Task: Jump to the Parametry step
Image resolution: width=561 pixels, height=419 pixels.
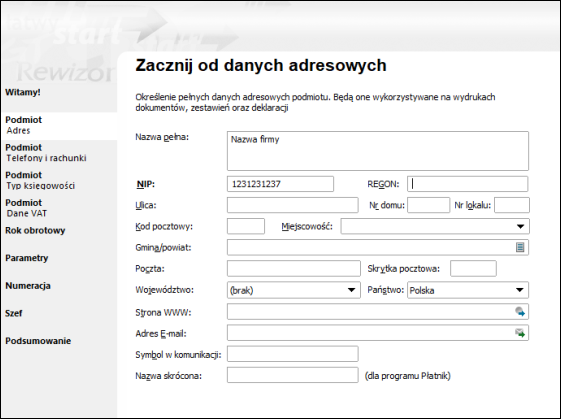Action: point(26,258)
